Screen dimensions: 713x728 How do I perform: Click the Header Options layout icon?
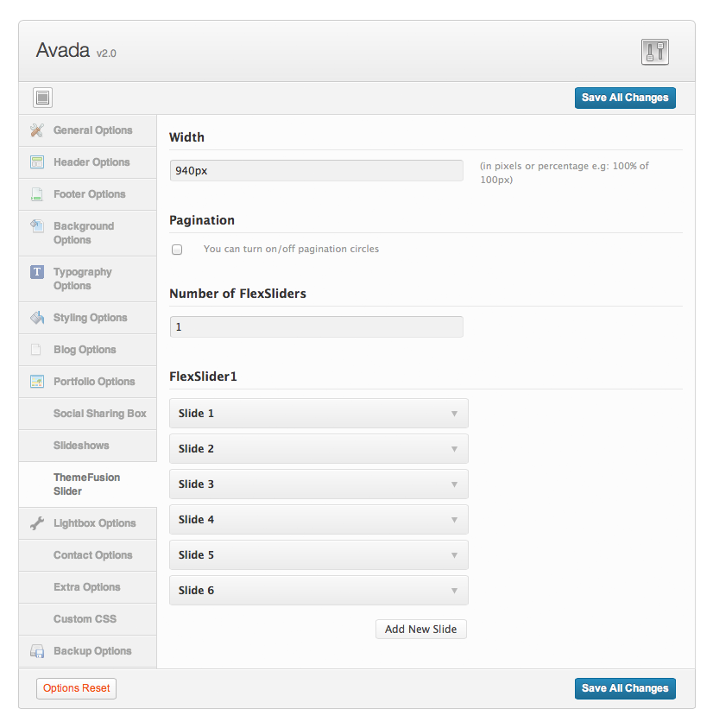pyautogui.click(x=37, y=162)
